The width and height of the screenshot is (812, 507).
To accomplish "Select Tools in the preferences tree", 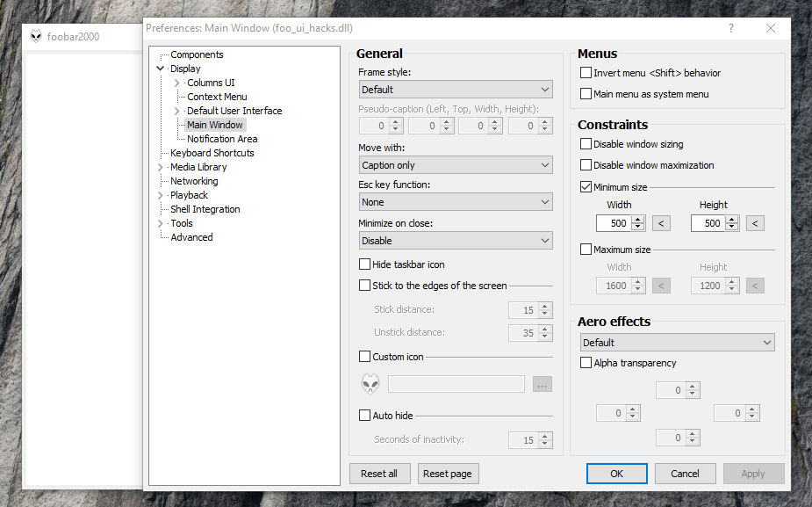I will [x=182, y=223].
